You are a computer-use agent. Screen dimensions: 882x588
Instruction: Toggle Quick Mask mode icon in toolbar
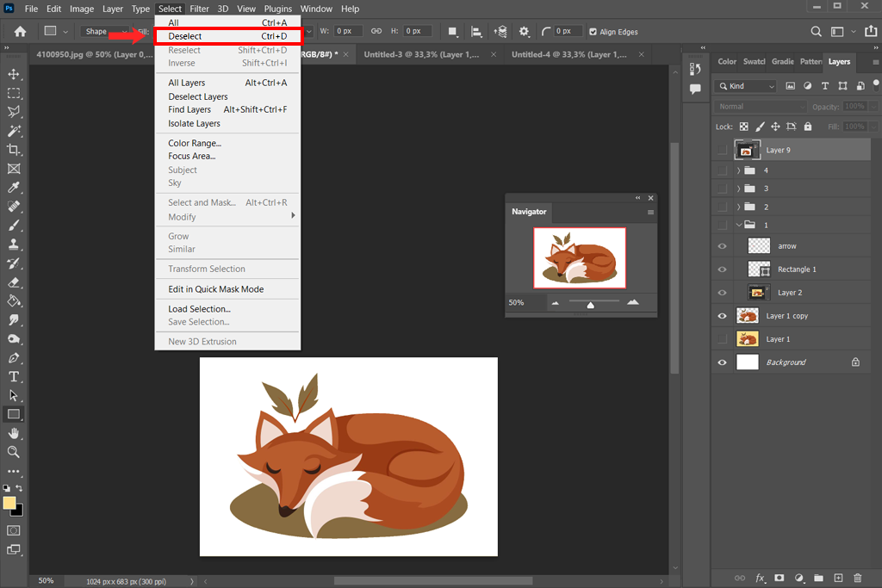[14, 530]
